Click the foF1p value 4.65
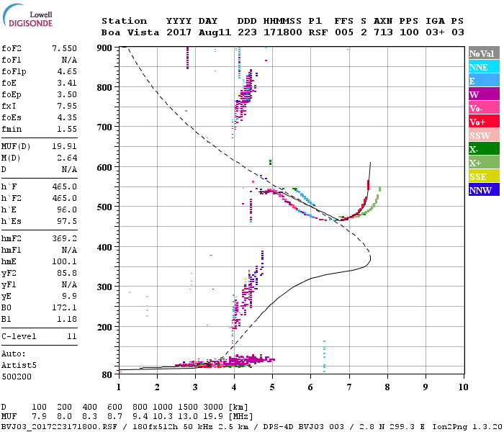 67,71
